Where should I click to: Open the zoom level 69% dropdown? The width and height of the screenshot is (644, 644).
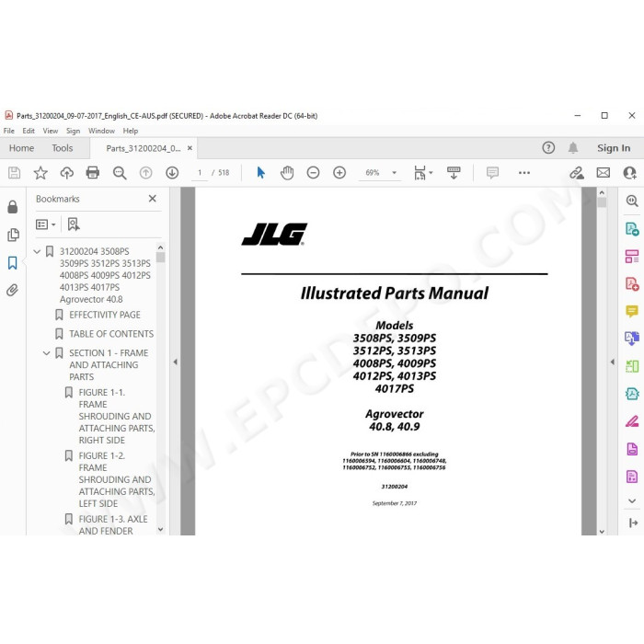point(394,173)
